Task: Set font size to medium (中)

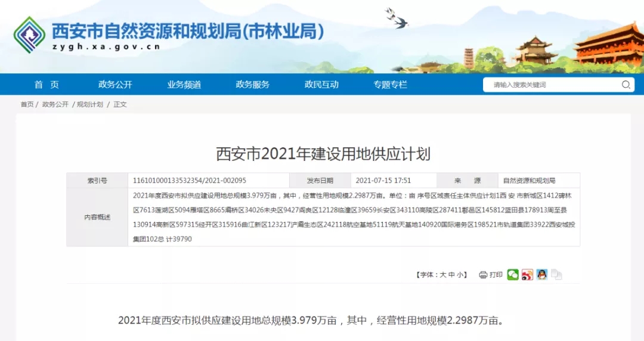Action: (451, 275)
